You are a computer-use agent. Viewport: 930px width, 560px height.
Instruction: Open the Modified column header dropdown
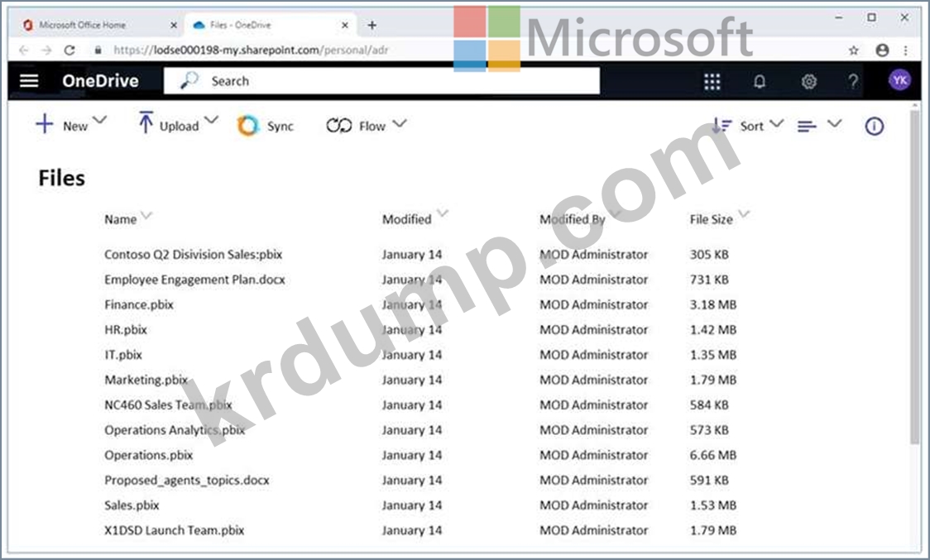pyautogui.click(x=443, y=213)
